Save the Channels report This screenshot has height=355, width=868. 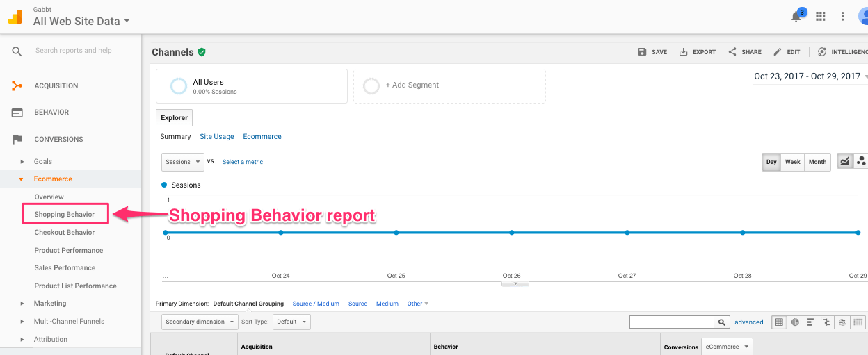tap(652, 52)
